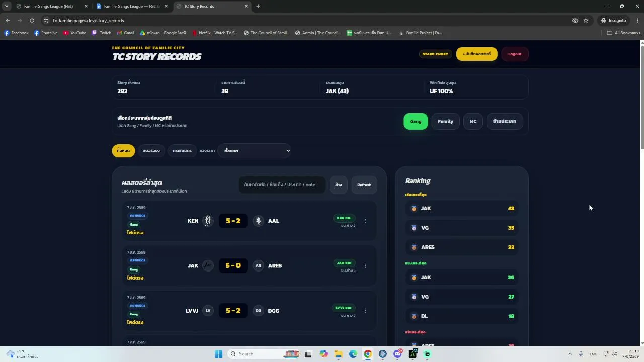The width and height of the screenshot is (644, 362).
Task: Select the ข้ามประเภท category filter
Action: pyautogui.click(x=505, y=121)
